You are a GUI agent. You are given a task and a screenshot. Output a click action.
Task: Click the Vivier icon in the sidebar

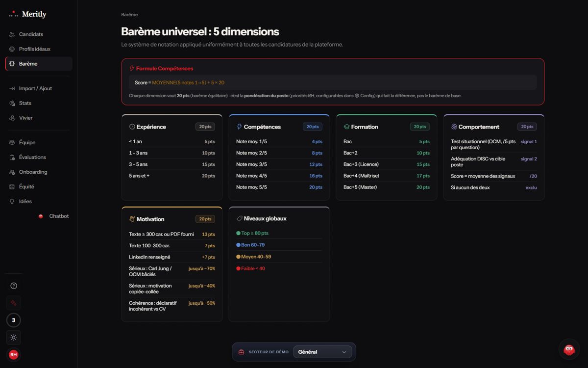coord(12,118)
